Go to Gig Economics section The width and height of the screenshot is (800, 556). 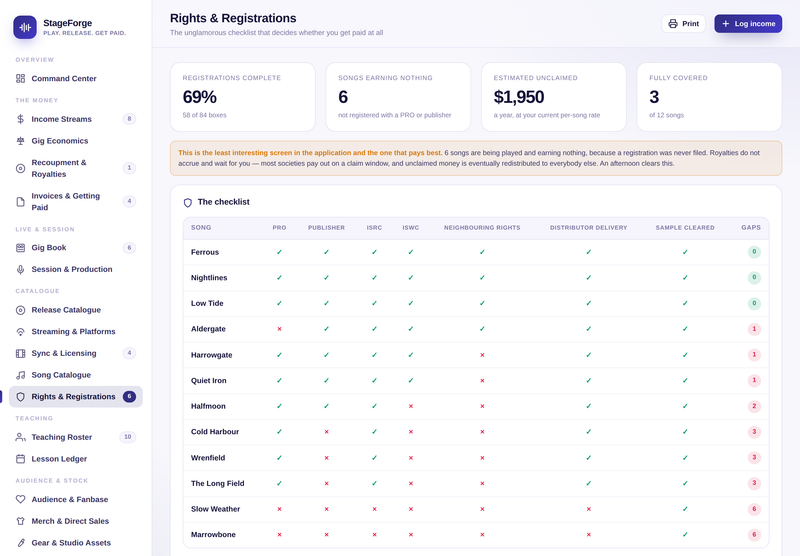click(76, 141)
